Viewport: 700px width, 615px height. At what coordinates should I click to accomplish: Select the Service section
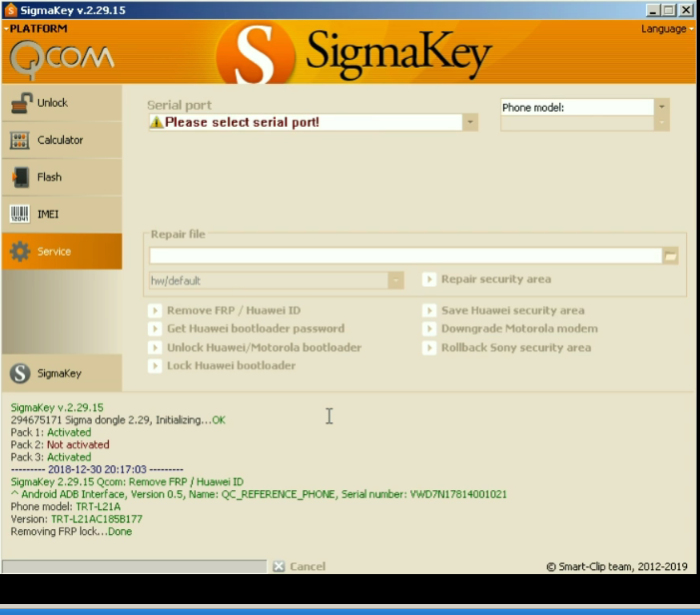[x=62, y=252]
